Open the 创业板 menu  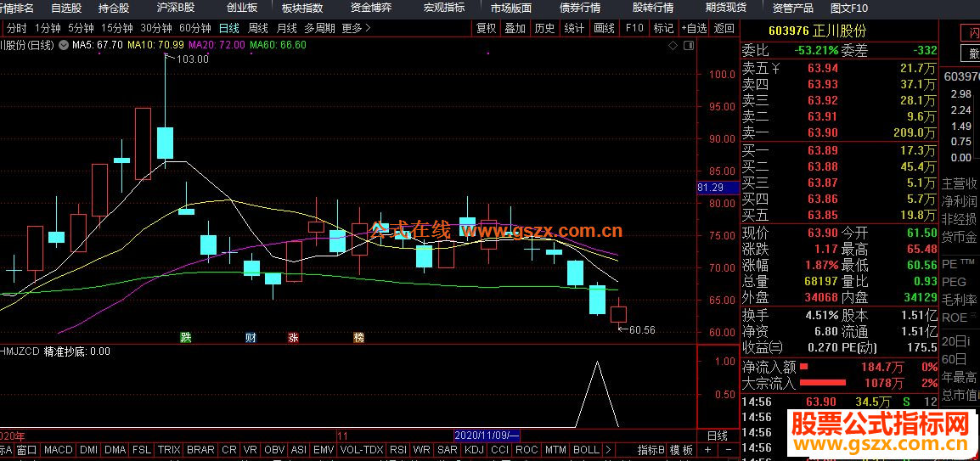click(x=242, y=8)
